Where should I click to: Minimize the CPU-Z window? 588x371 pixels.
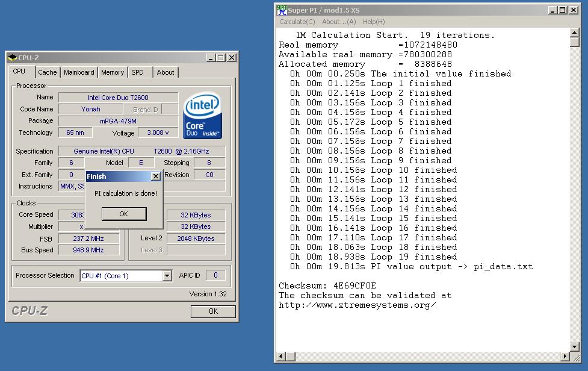coord(211,57)
